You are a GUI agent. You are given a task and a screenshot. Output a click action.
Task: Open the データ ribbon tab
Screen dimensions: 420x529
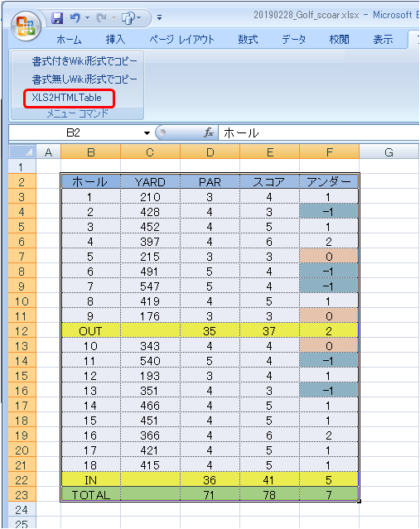294,40
